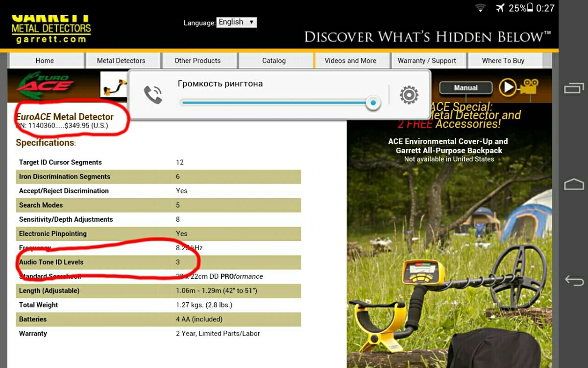Tap the yellow metal detector promo photo
This screenshot has width=588, height=368.
[449, 236]
